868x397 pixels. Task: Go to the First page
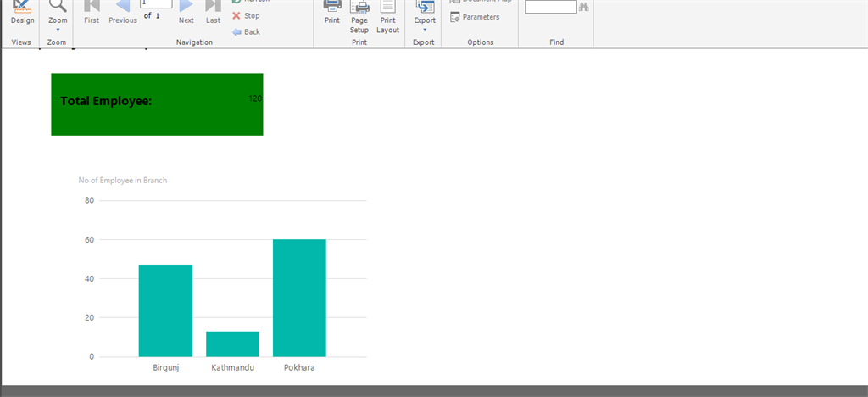tap(92, 14)
